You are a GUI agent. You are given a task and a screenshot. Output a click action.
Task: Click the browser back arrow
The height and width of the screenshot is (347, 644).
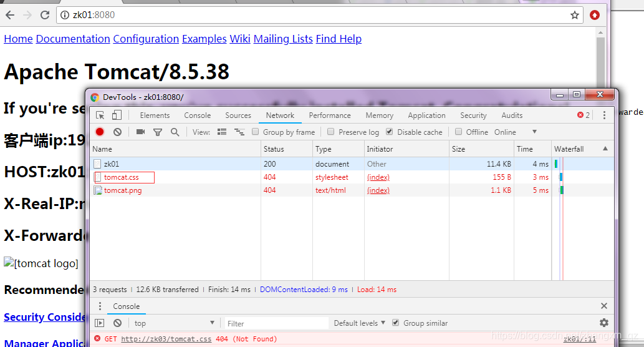10,15
